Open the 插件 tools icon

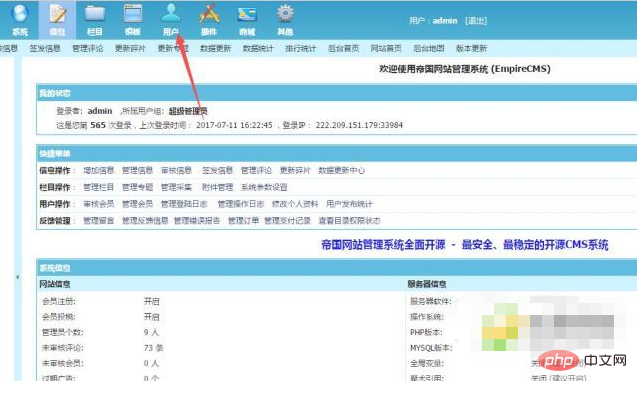point(209,20)
